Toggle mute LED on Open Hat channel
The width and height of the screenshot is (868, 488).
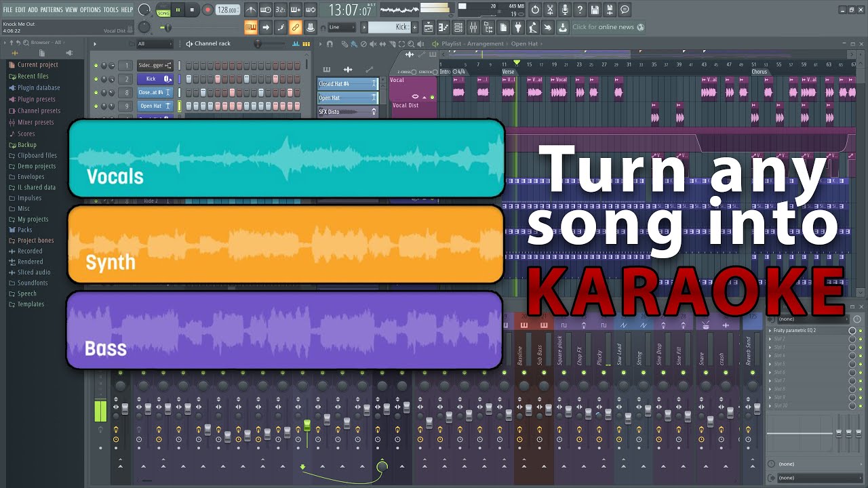(96, 106)
